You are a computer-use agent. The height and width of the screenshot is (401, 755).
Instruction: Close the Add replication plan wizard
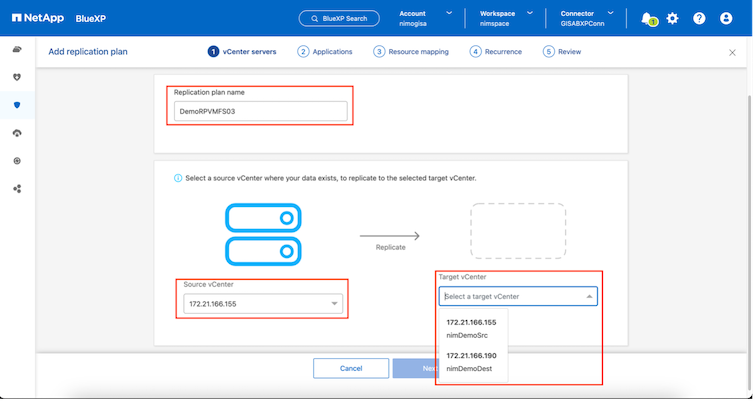tap(732, 52)
